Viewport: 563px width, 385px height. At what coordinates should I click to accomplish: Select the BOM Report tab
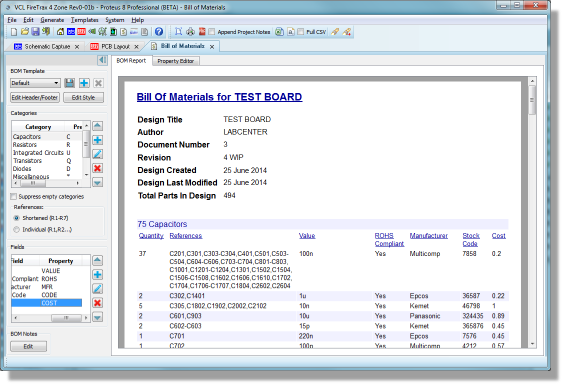[x=131, y=61]
